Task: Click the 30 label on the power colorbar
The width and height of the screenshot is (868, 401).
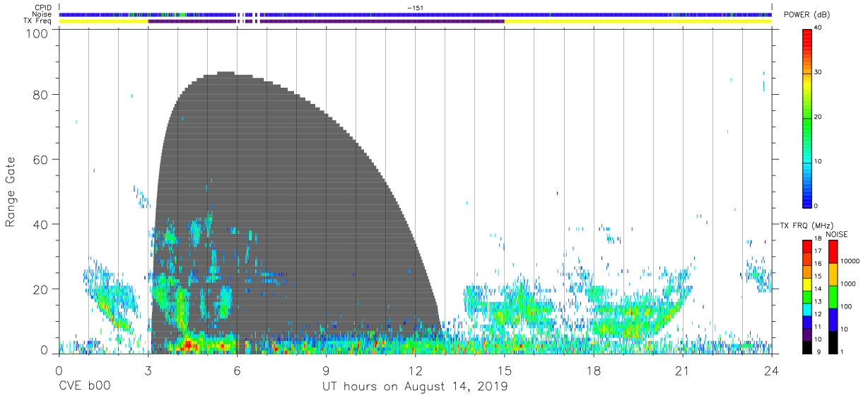Action: [x=817, y=72]
